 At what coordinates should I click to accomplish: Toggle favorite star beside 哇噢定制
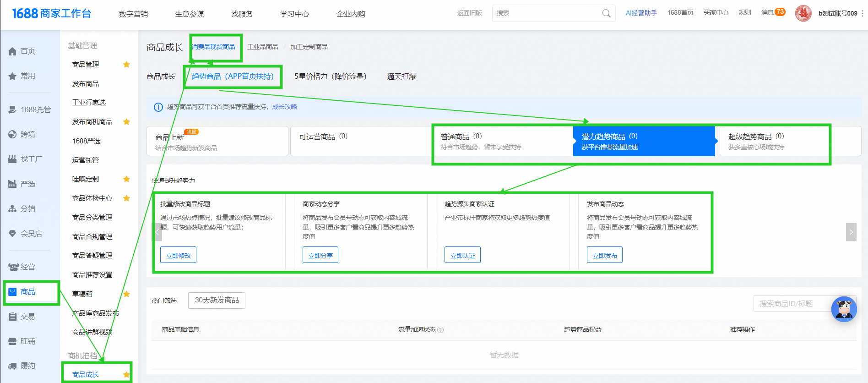(127, 179)
